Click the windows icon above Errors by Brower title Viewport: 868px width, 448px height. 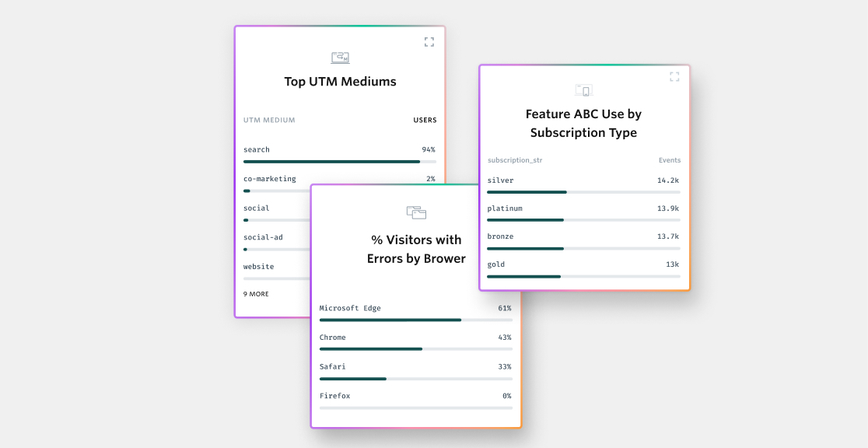[416, 212]
